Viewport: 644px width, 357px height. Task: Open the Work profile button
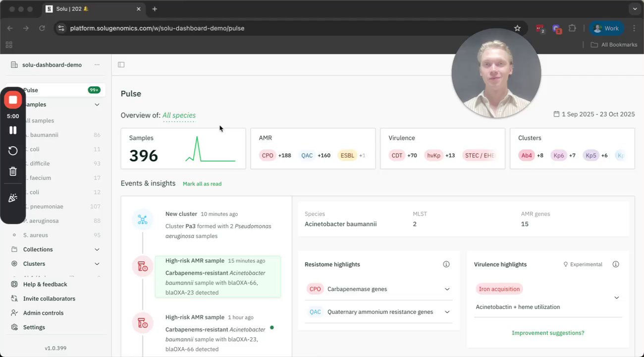606,28
